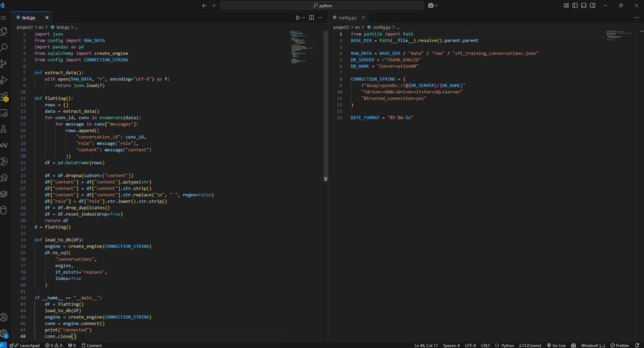
Task: Go back using the navigation arrow
Action: point(204,5)
